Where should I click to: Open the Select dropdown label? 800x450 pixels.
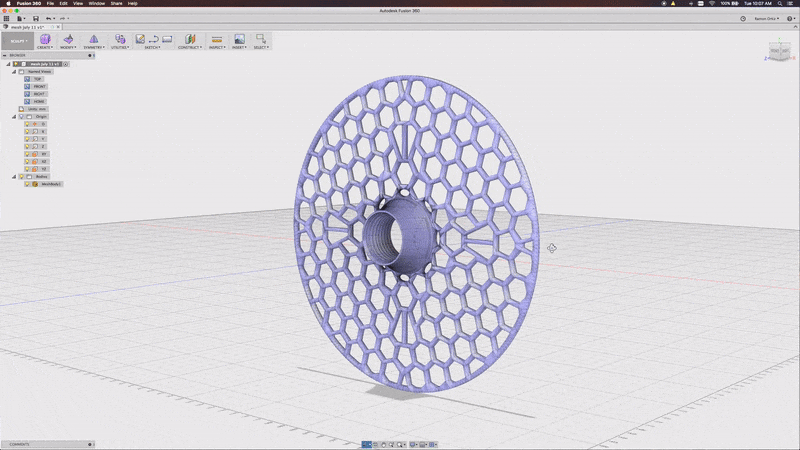click(x=261, y=47)
